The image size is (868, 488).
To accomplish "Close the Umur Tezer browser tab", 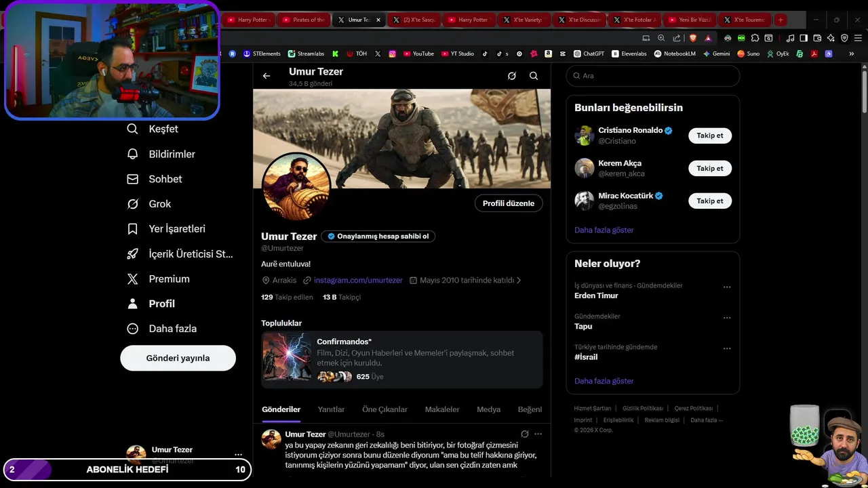I will (378, 20).
